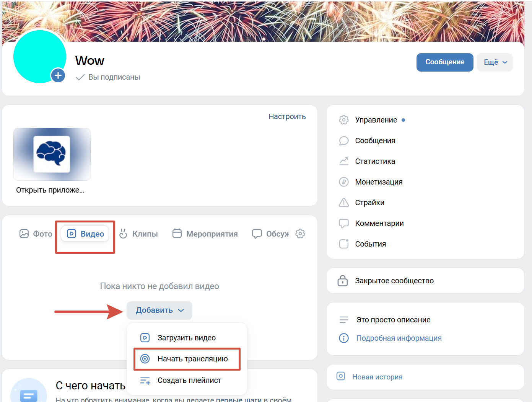This screenshot has width=532, height=402.
Task: Expand the Добавить dropdown
Action: [x=159, y=310]
